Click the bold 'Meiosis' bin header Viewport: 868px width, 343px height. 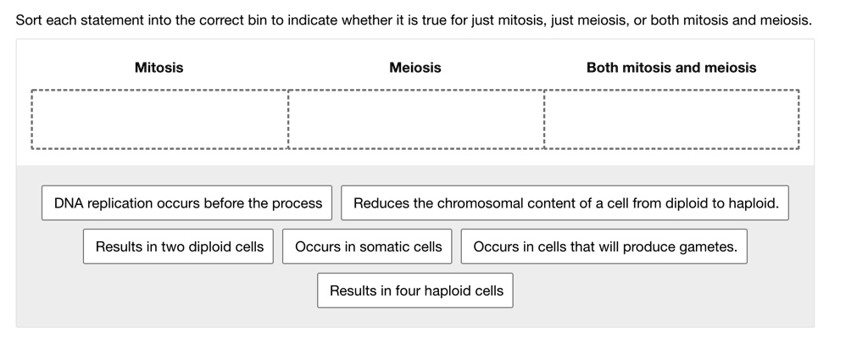pos(415,68)
